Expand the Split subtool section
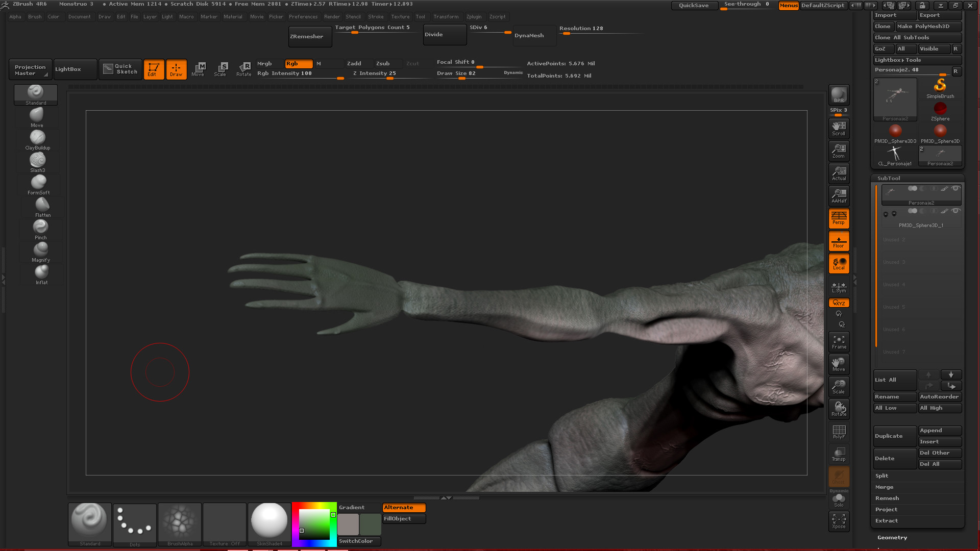Image resolution: width=980 pixels, height=551 pixels. pyautogui.click(x=882, y=475)
